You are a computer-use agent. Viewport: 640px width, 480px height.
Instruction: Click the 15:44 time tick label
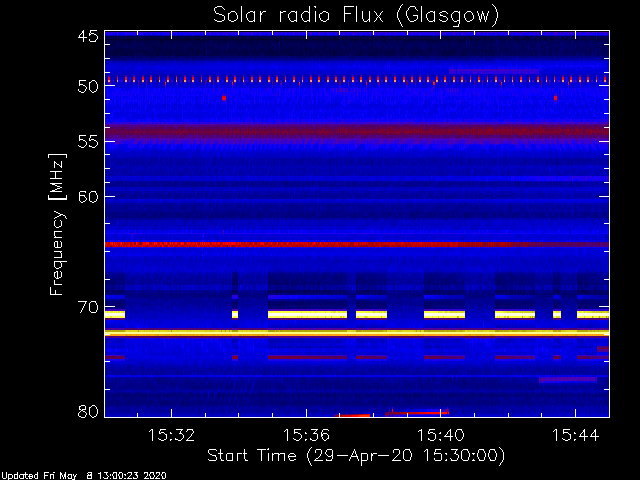pos(576,435)
